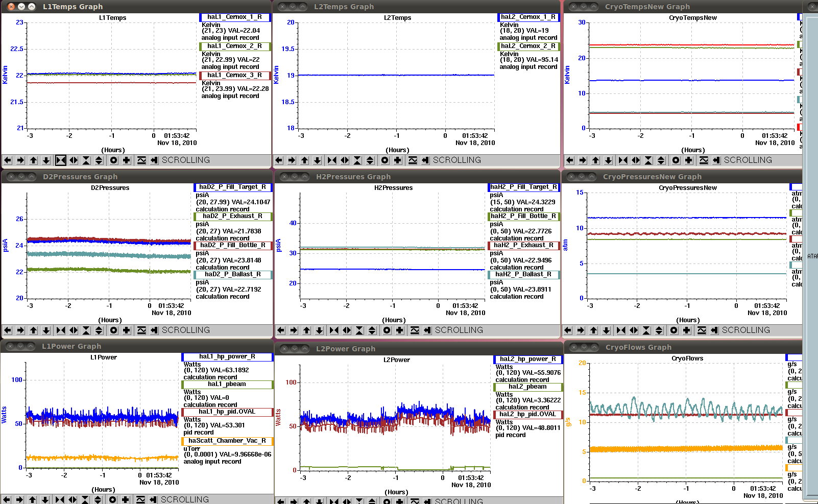Pan left in the D2Pressures graph toolbar
Viewport: 818px width, 504px height.
8,330
